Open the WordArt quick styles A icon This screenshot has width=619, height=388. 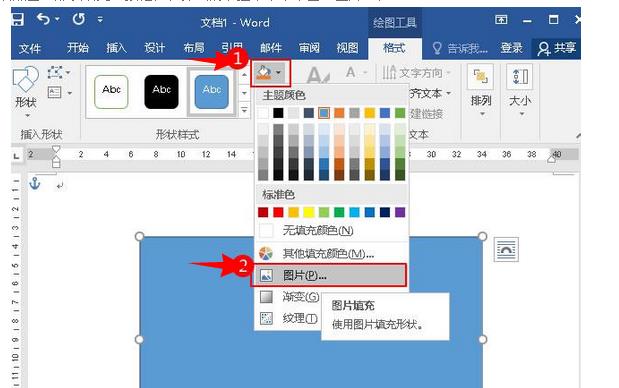(x=317, y=75)
